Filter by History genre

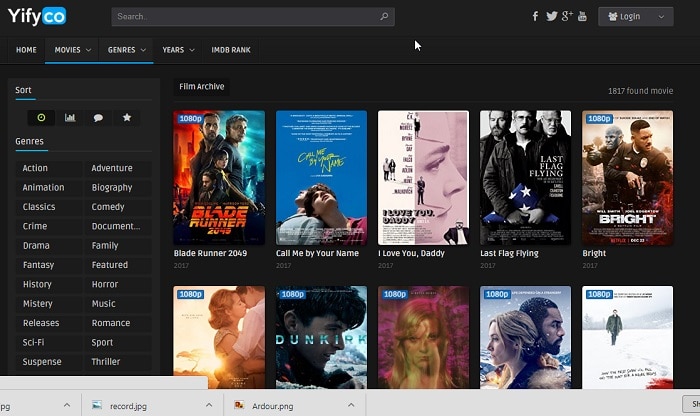click(49, 284)
